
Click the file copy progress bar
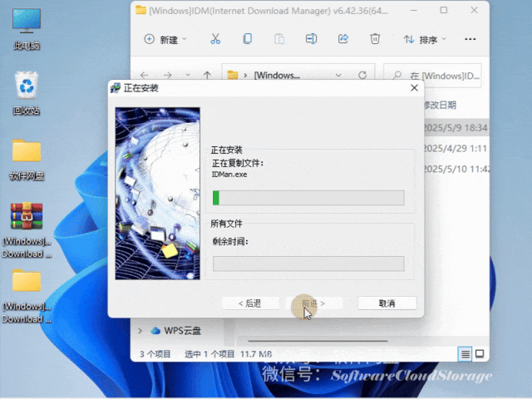(x=308, y=198)
